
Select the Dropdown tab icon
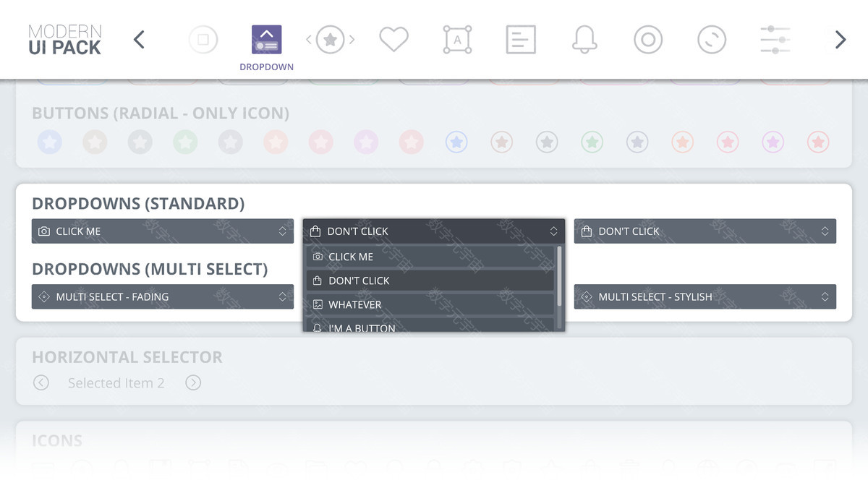(267, 40)
